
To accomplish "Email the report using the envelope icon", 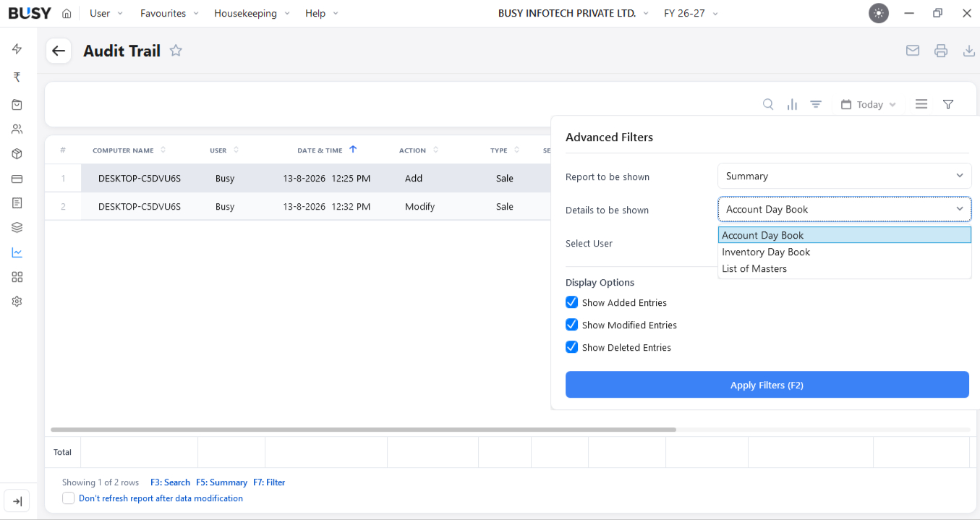I will 913,51.
